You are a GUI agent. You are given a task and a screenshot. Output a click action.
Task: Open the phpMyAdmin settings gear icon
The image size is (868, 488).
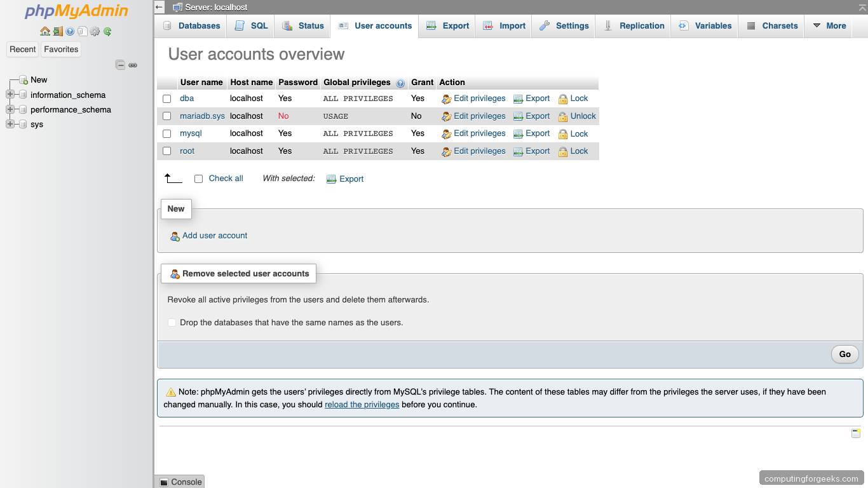click(95, 30)
